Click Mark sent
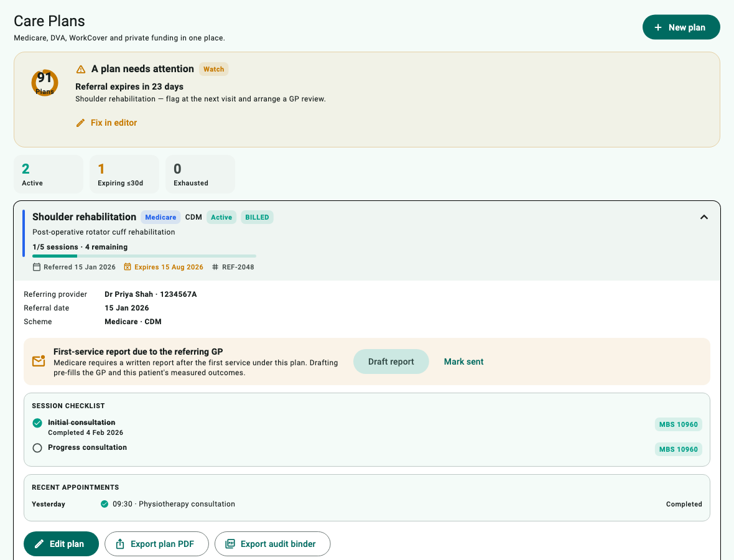 pyautogui.click(x=463, y=362)
